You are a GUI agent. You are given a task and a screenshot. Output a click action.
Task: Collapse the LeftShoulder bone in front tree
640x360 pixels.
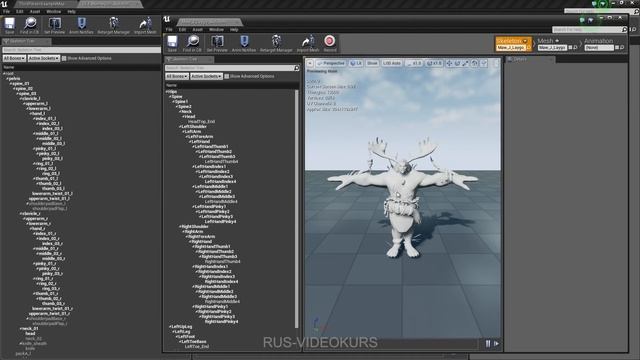pyautogui.click(x=180, y=127)
